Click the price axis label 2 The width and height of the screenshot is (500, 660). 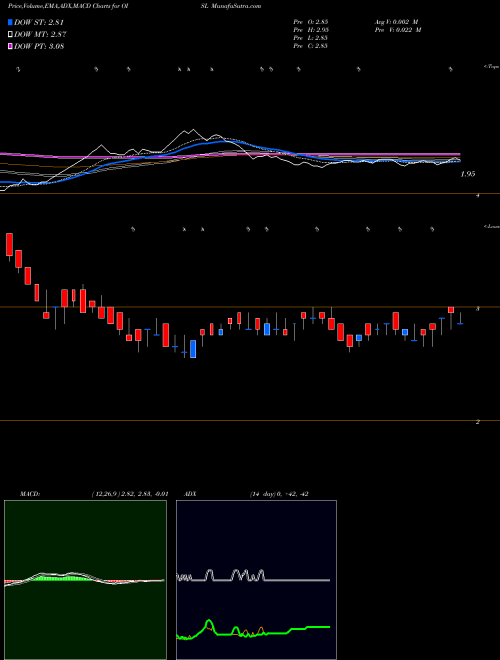tap(477, 422)
